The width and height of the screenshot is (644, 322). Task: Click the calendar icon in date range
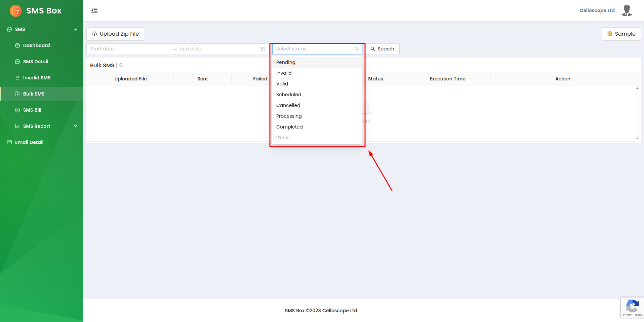pos(263,49)
